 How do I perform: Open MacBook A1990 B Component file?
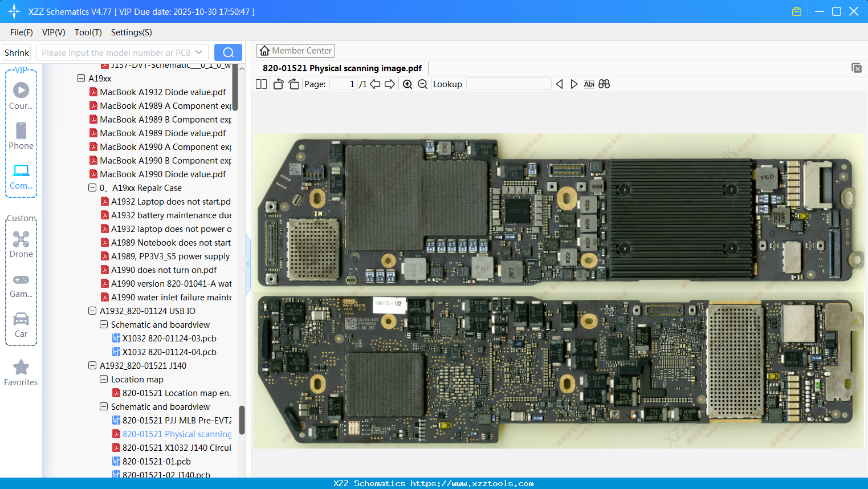pyautogui.click(x=160, y=161)
